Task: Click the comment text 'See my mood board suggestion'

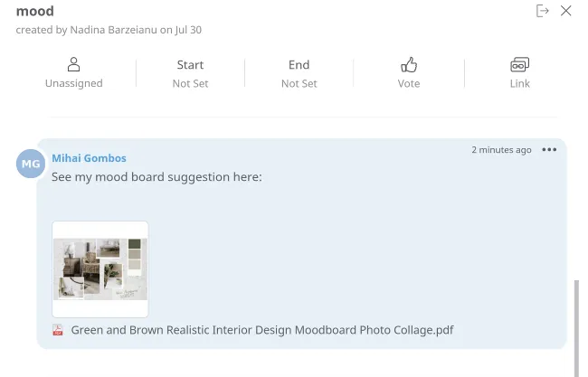Action: coord(141,177)
